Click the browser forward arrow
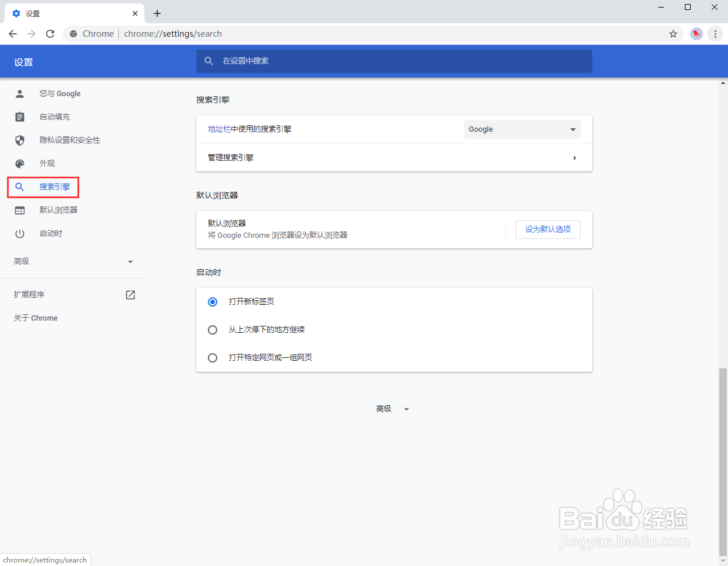 31,34
